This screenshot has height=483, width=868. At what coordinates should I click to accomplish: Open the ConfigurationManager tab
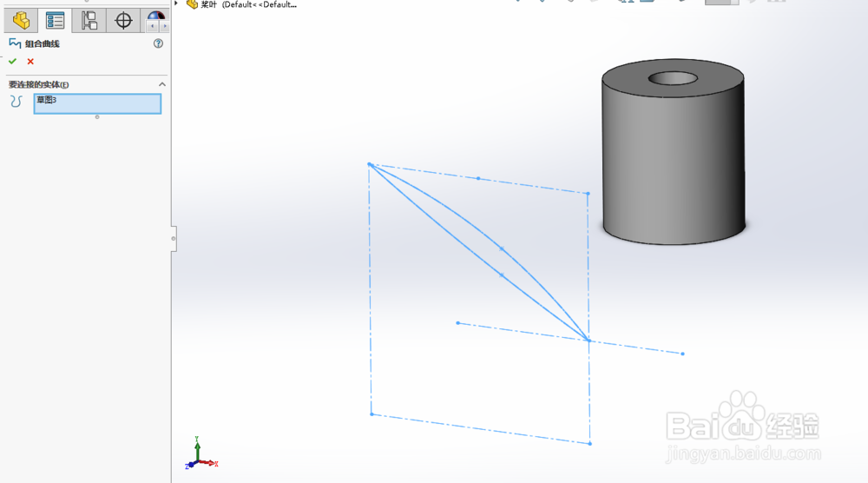[x=89, y=21]
